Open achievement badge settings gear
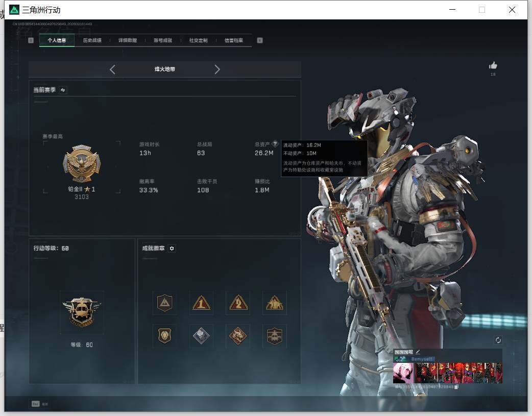The height and width of the screenshot is (416, 532). point(172,249)
